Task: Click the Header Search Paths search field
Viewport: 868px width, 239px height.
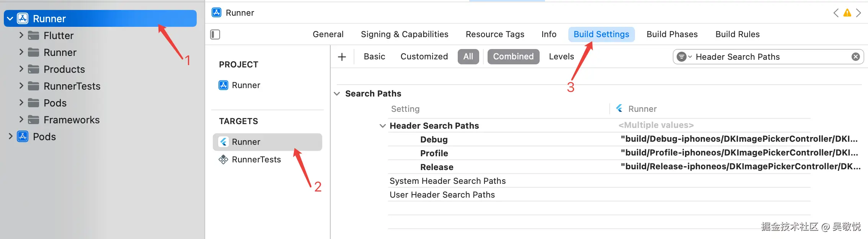Action: 769,57
